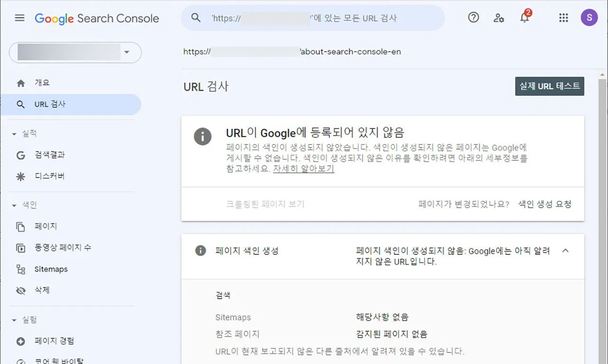Select URL 검사 in sidebar
Viewport: 608px width, 364px height.
point(71,104)
